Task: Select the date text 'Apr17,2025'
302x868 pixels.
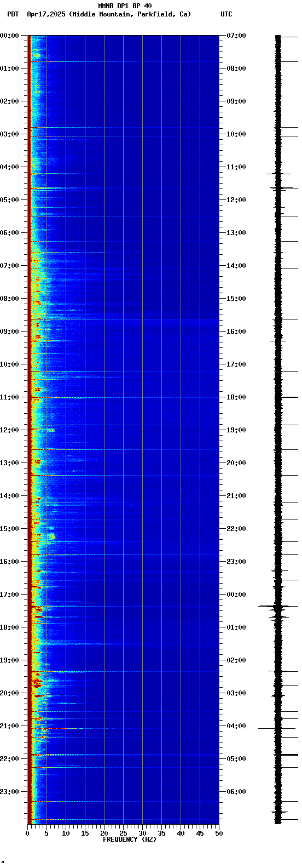Action: 46,14
